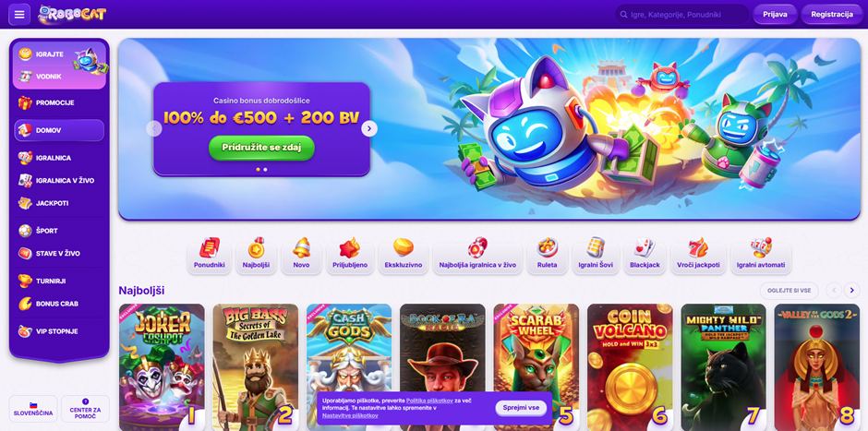Accept cookies with Sprejmi vse
This screenshot has height=431, width=868.
[x=521, y=408]
